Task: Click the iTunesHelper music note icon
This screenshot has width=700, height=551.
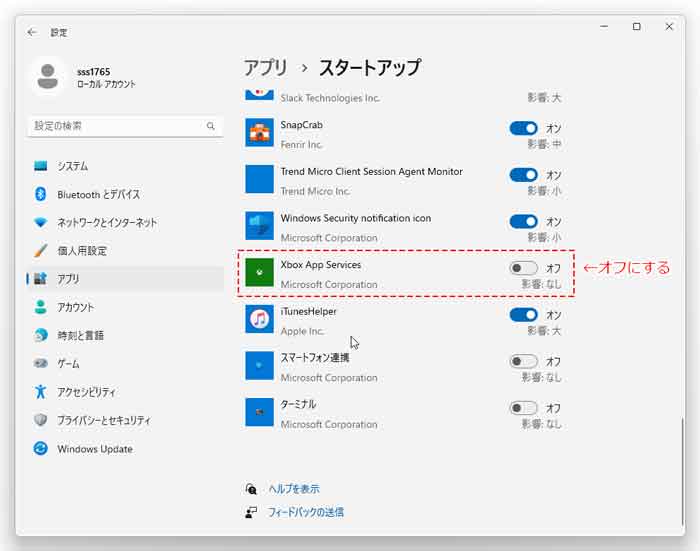Action: pyautogui.click(x=259, y=319)
